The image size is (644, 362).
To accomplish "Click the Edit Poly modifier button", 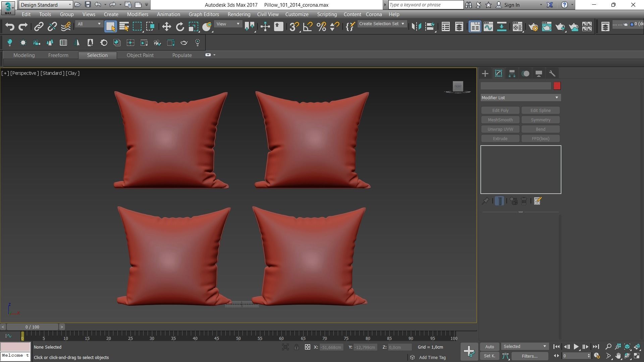I will click(x=500, y=110).
